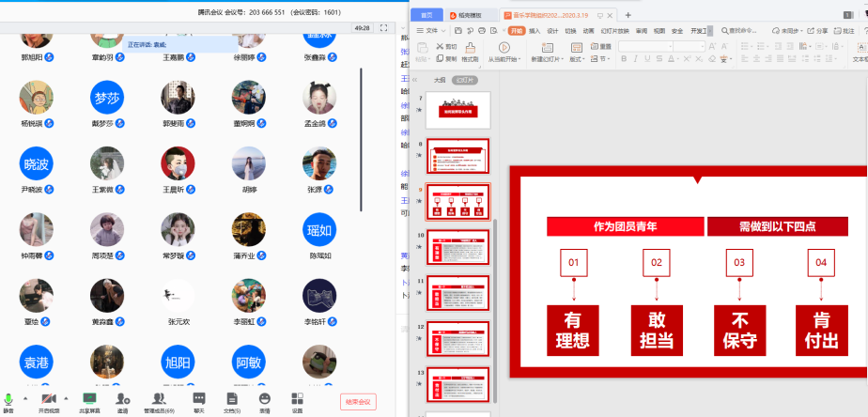868x417 pixels.
Task: Open meeting documents (文档) icon
Action: (x=231, y=399)
